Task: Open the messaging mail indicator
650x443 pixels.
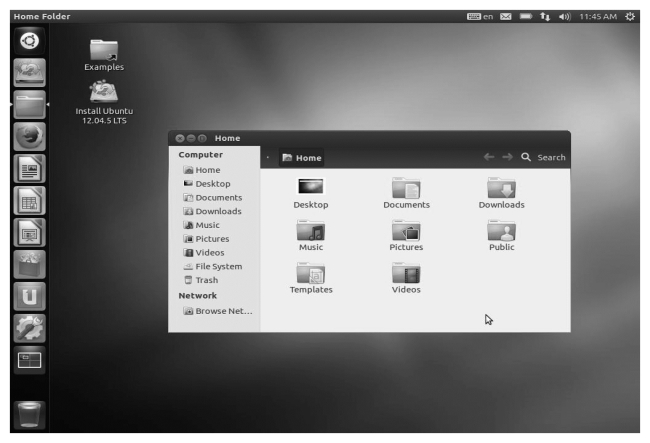Action: (506, 17)
